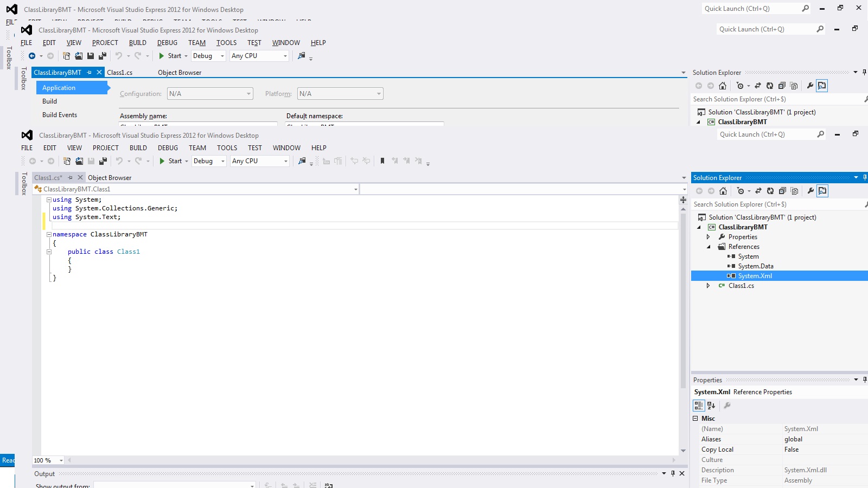Image resolution: width=868 pixels, height=488 pixels.
Task: Click Properties wrench icon in front Solution Explorer toolbar
Action: click(810, 191)
